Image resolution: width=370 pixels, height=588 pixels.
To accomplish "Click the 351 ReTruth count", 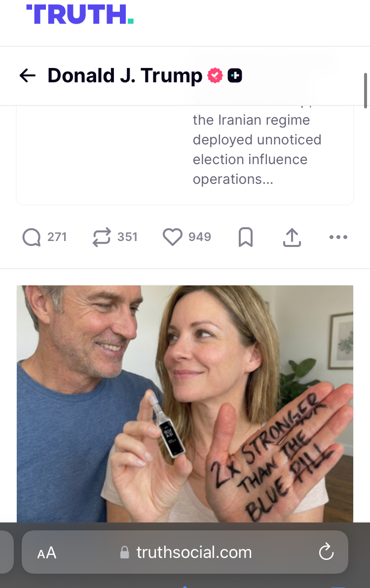I will pyautogui.click(x=128, y=237).
